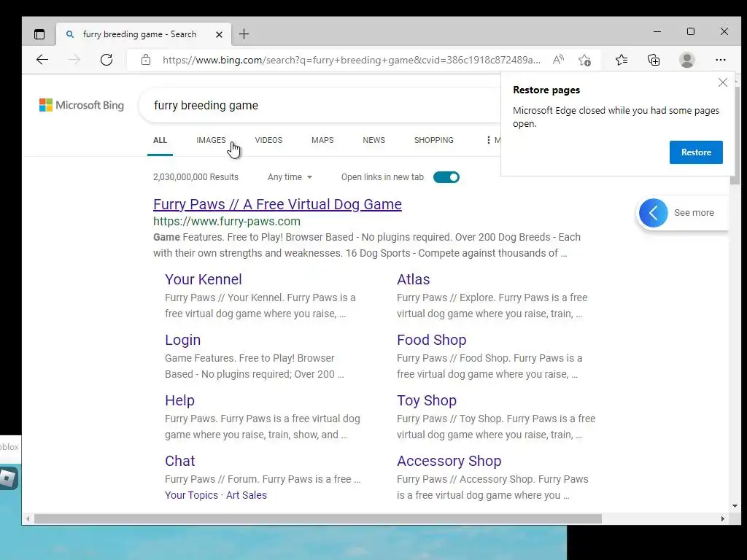The width and height of the screenshot is (747, 560).
Task: Click the See more arrow button
Action: coord(653,213)
